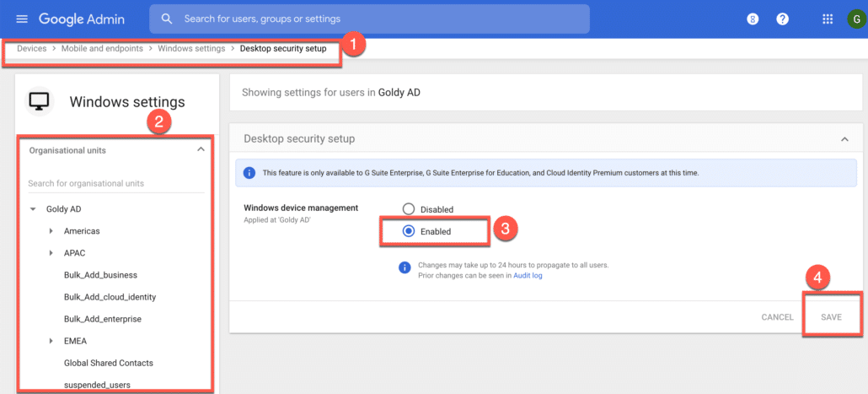This screenshot has width=868, height=394.
Task: Select the Enabled radio button
Action: click(x=409, y=231)
